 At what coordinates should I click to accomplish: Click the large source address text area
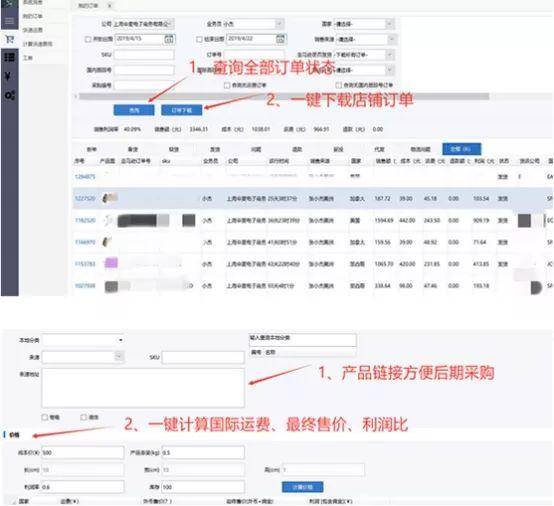click(x=143, y=388)
